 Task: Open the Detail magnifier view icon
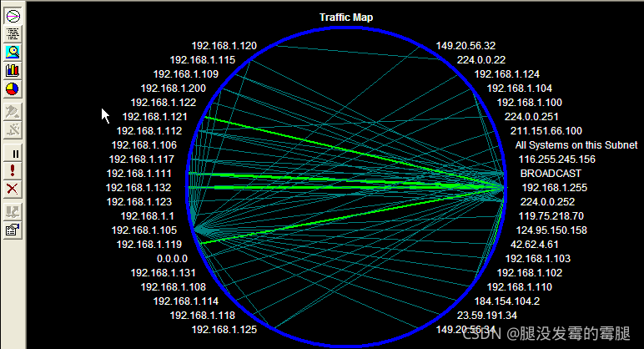pos(13,53)
